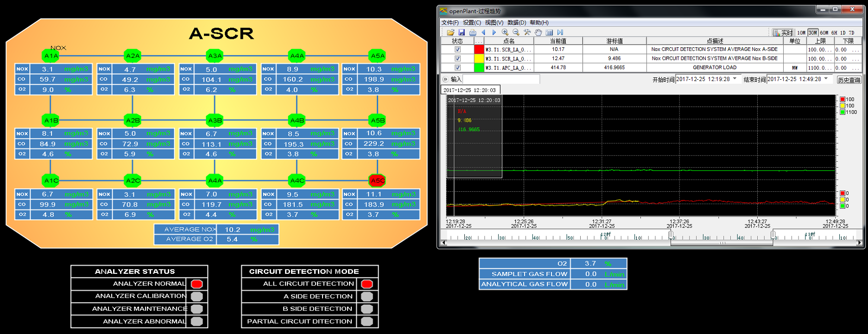The image size is (868, 334).
Task: Click the red A-SIDE trend color swatch
Action: pyautogui.click(x=479, y=50)
